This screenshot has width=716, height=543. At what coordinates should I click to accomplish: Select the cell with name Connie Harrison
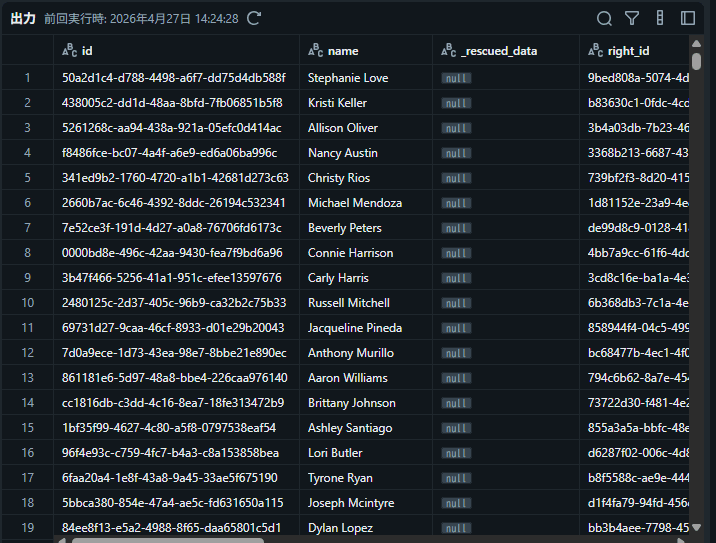(x=366, y=253)
